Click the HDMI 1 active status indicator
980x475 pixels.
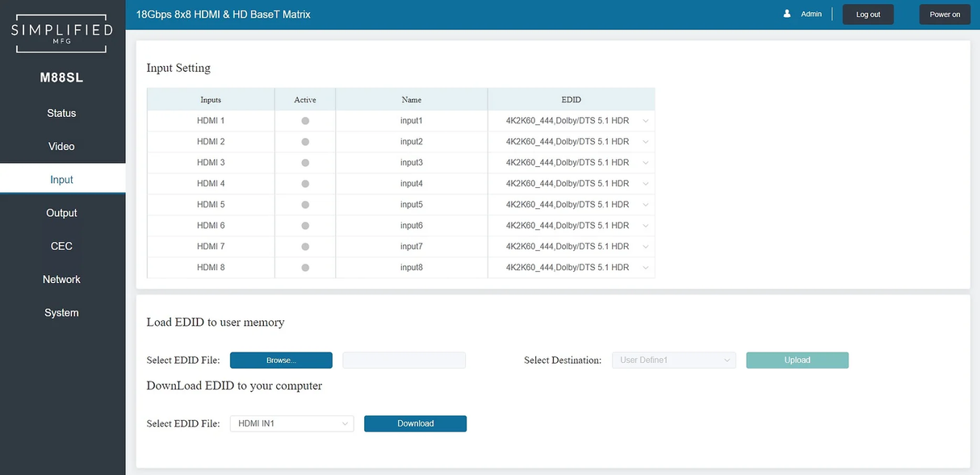pyautogui.click(x=305, y=121)
